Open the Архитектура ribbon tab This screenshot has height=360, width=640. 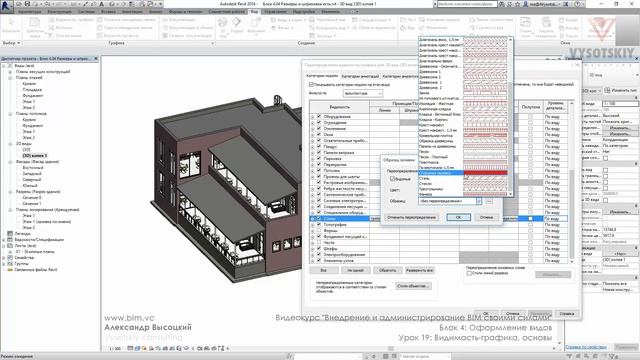tap(30, 11)
